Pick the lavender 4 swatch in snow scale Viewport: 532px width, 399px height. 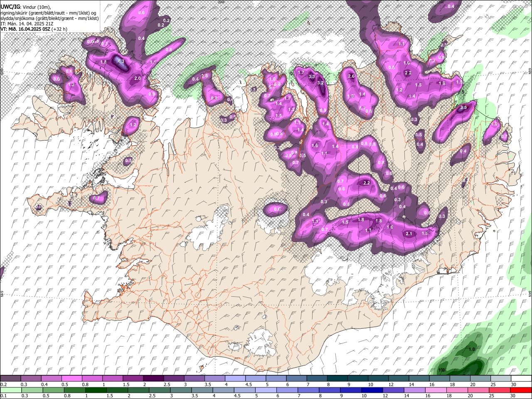pyautogui.click(x=235, y=379)
